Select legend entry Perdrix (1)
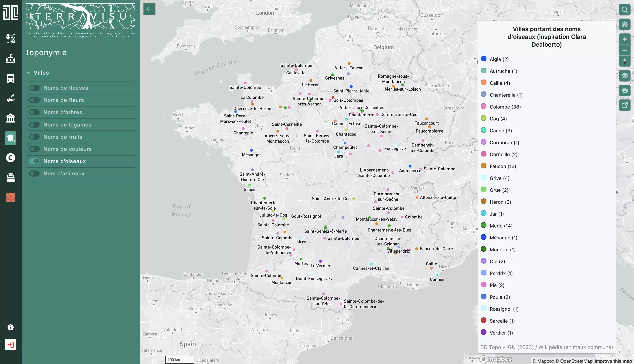Screen dimensions: 634x364 coord(501,273)
